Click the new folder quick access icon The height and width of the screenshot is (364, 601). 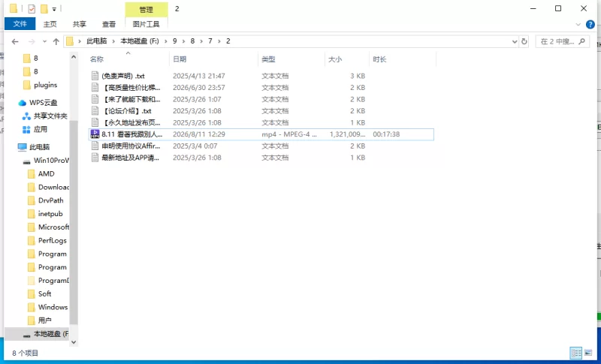point(44,8)
